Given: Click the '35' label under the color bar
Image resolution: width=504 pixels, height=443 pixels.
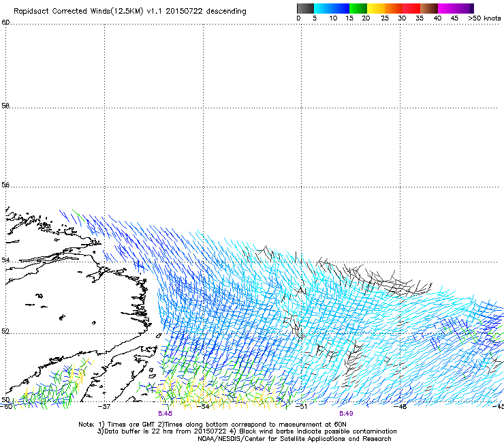Looking at the screenshot, I should pyautogui.click(x=420, y=18).
